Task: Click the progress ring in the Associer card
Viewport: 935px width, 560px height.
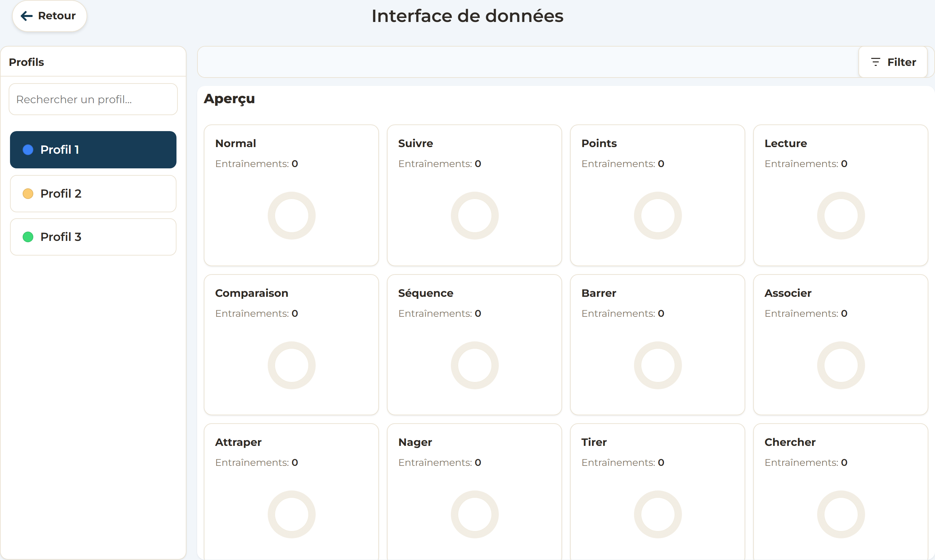Action: pos(841,365)
